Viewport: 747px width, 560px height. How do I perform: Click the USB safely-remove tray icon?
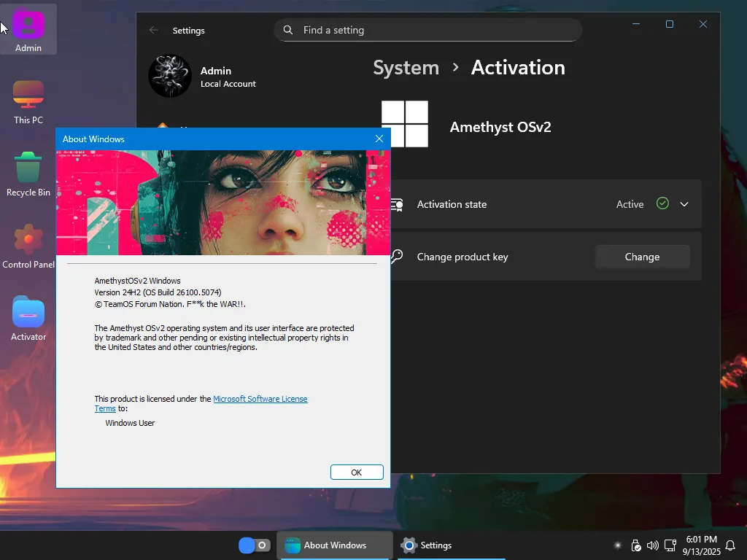(x=635, y=545)
